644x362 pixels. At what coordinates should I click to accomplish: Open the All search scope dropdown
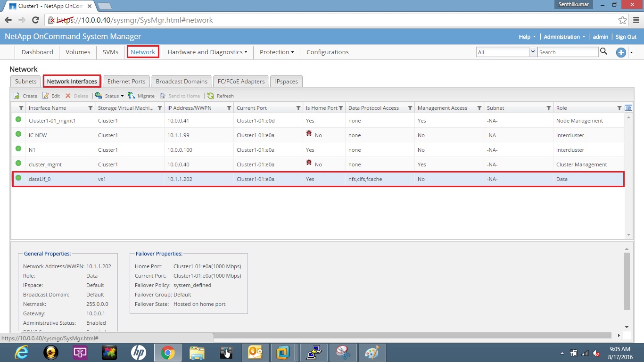533,52
